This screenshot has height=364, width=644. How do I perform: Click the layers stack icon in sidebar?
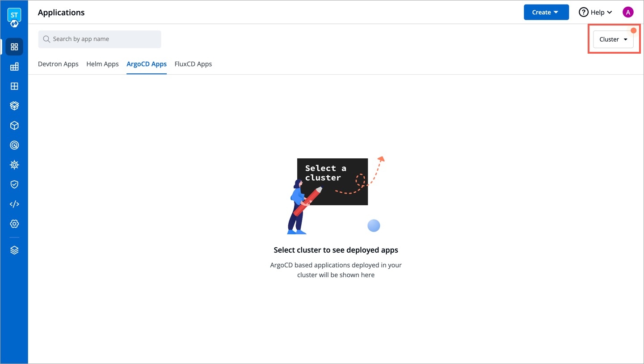click(x=14, y=250)
